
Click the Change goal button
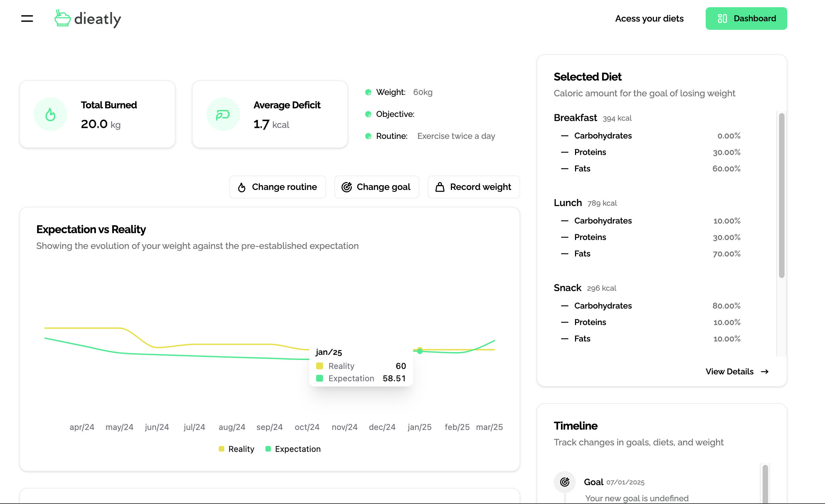pyautogui.click(x=376, y=187)
